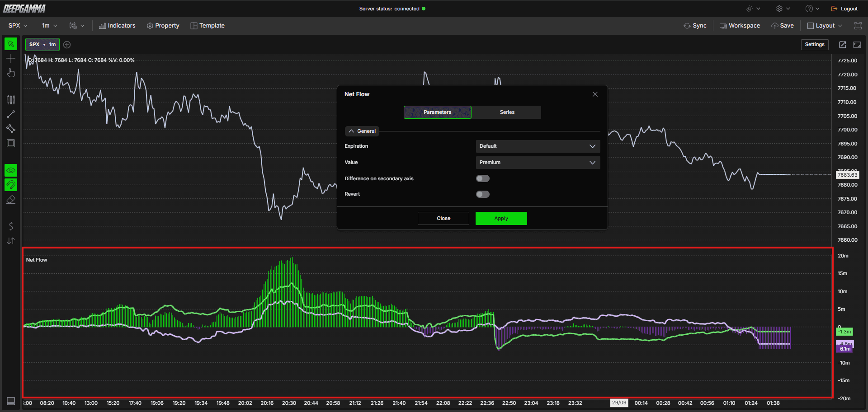Click the eraser tool
This screenshot has height=412, width=868.
click(x=11, y=199)
